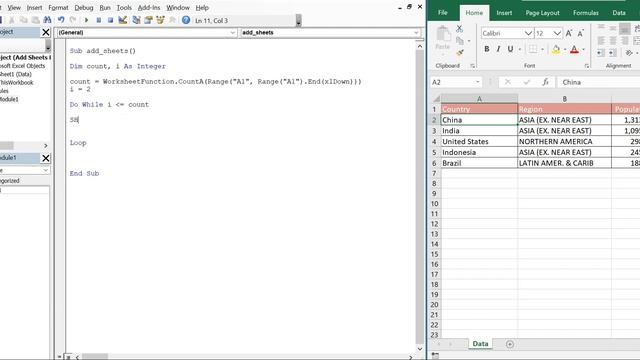Switch to the Page Layout ribbon tab
This screenshot has width=640, height=360.
542,13
